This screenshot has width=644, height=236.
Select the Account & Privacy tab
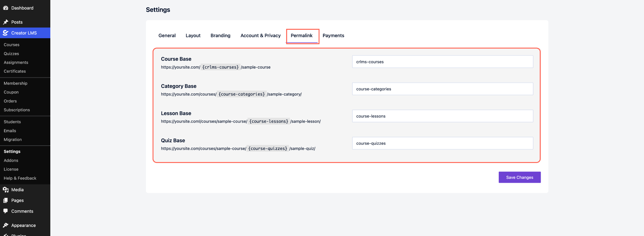point(261,35)
